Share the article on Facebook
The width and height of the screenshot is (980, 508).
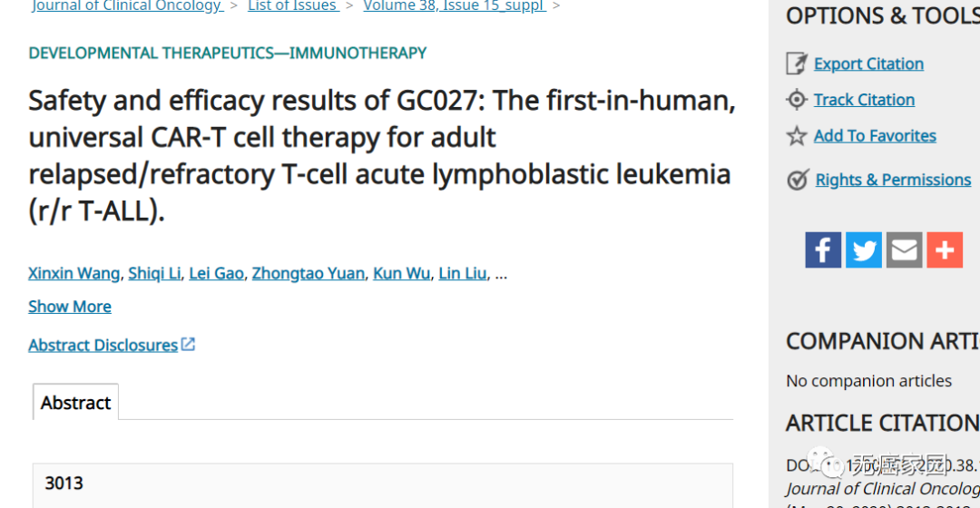[823, 249]
